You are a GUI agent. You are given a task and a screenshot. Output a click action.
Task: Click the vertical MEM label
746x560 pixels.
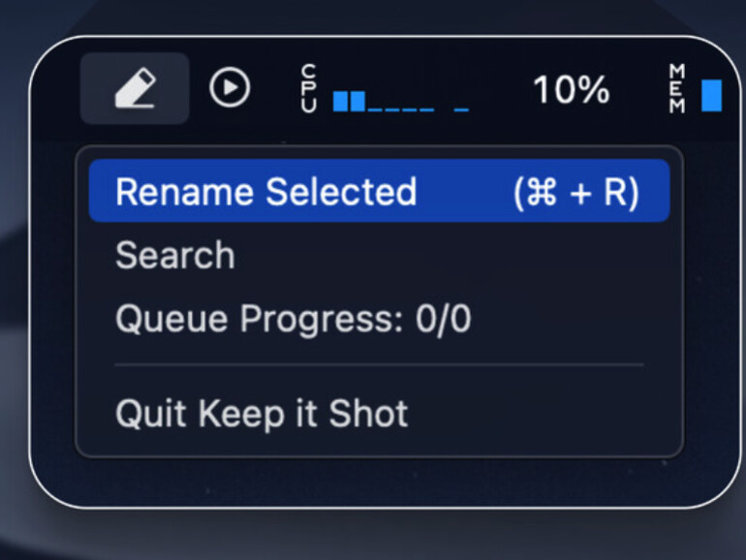tap(678, 89)
